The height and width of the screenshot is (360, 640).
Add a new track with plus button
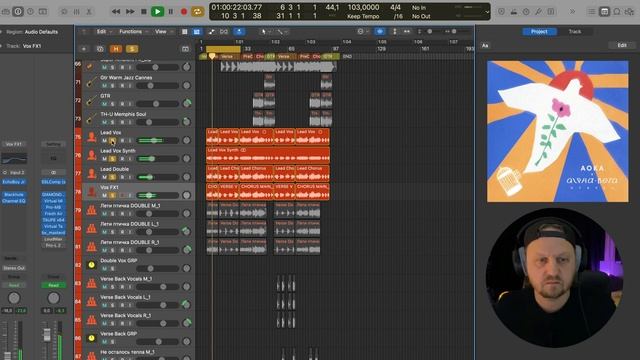(x=84, y=49)
